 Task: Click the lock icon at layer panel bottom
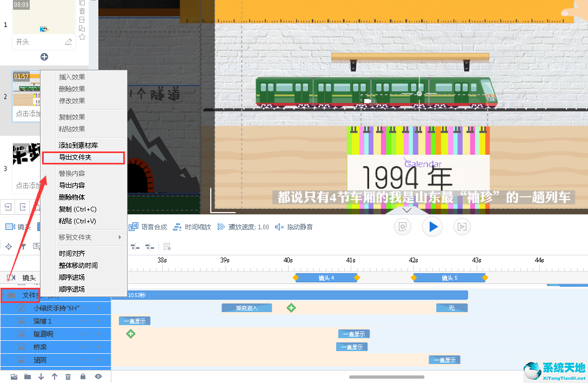coord(82,376)
